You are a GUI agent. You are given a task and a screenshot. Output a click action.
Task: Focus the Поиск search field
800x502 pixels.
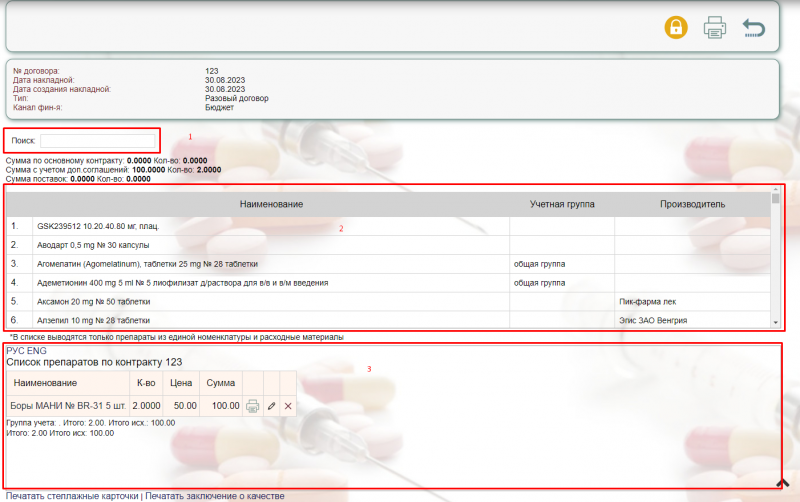[98, 141]
